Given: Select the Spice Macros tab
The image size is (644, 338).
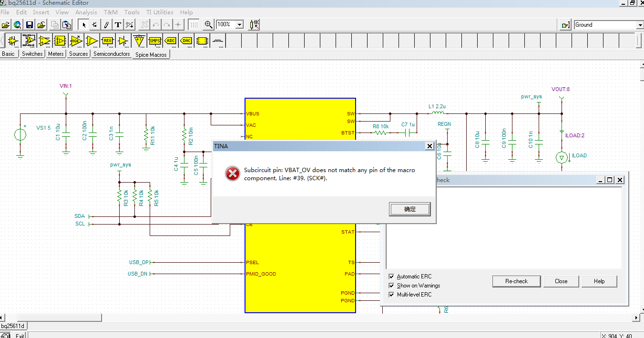Looking at the screenshot, I should coord(151,54).
